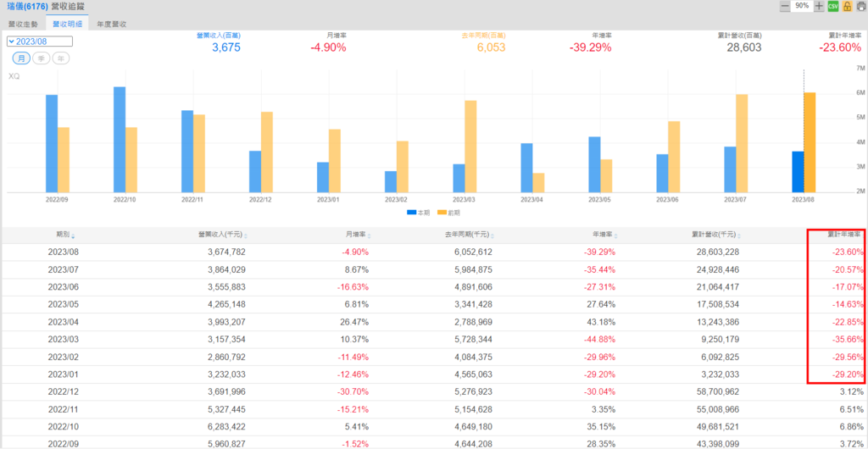Sort table by 期別 column arrows
Screen dimensions: 868x449
pyautogui.click(x=73, y=236)
